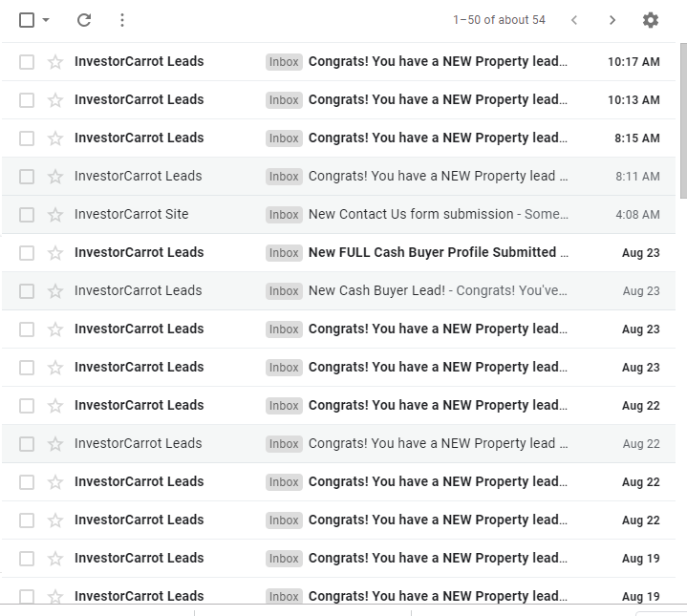The width and height of the screenshot is (687, 616).
Task: Go to next page of emails
Action: 612,20
